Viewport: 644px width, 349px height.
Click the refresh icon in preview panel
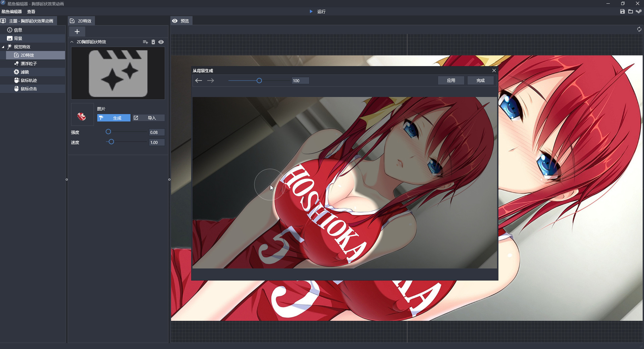[639, 30]
